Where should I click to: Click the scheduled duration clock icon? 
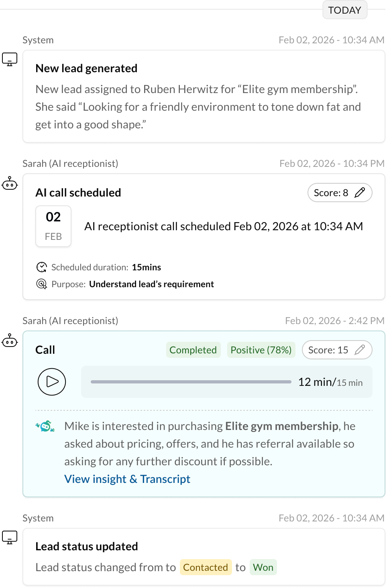(42, 267)
